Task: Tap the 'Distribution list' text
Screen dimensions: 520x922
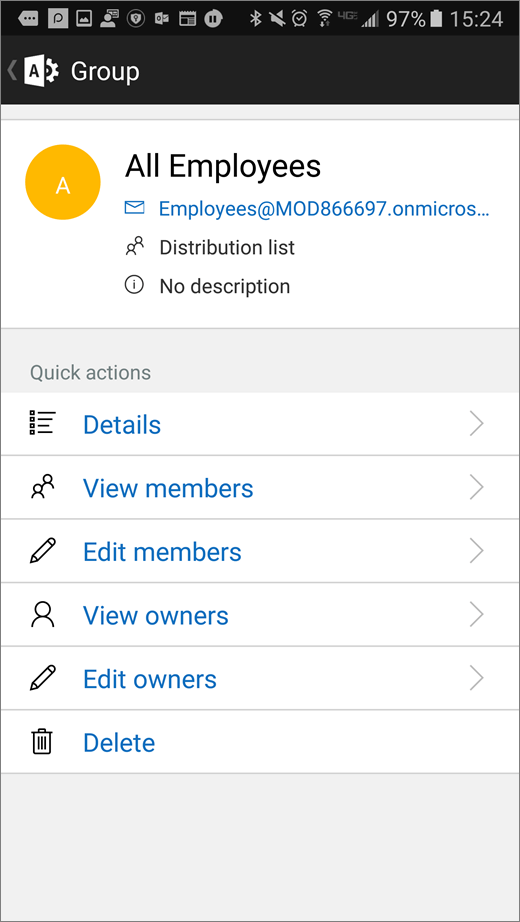Action: 227,247
